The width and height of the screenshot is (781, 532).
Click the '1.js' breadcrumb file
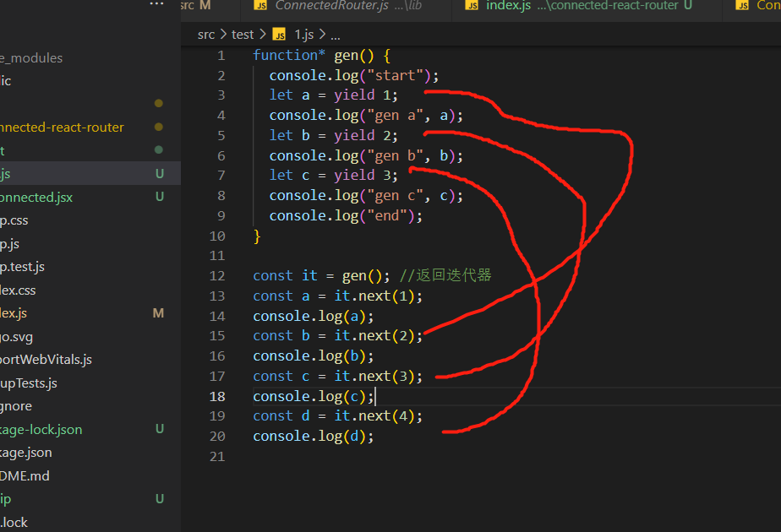coord(303,35)
